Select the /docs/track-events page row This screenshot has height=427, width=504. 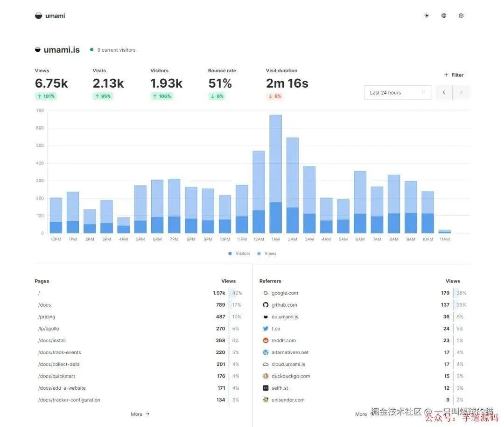click(139, 352)
